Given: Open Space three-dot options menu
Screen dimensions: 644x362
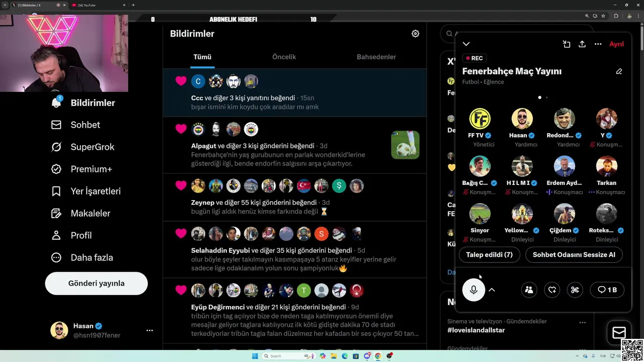Looking at the screenshot, I should point(598,44).
